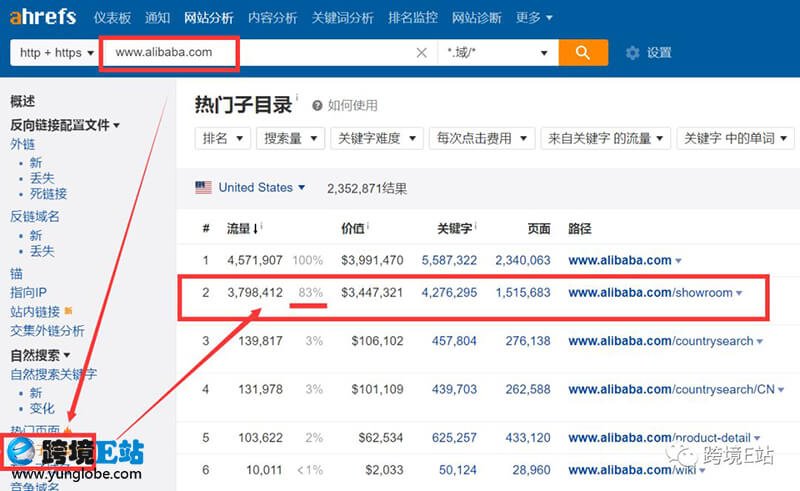Open 交集外链分析 in the sidebar

point(47,331)
